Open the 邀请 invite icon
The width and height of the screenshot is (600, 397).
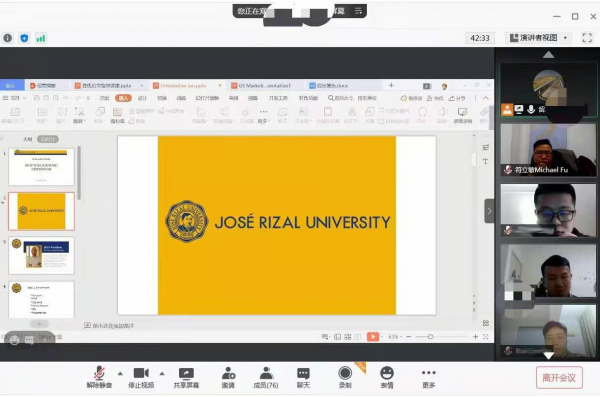(228, 378)
